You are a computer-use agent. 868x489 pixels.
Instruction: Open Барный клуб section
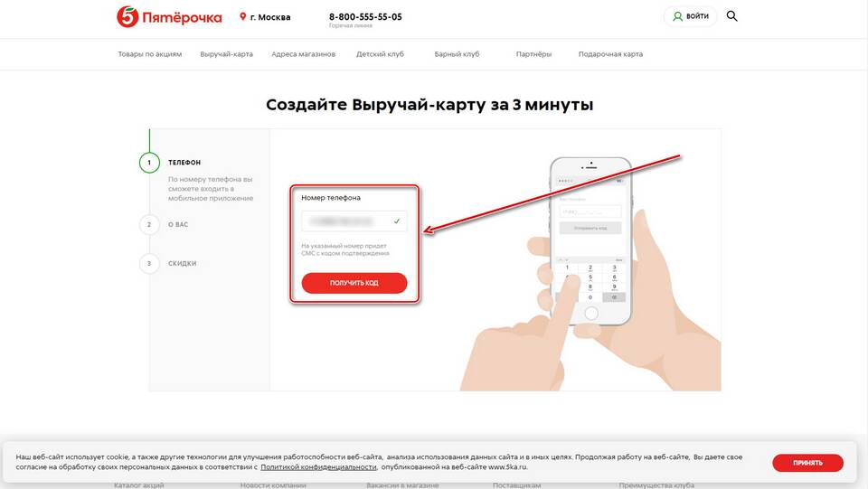click(457, 54)
